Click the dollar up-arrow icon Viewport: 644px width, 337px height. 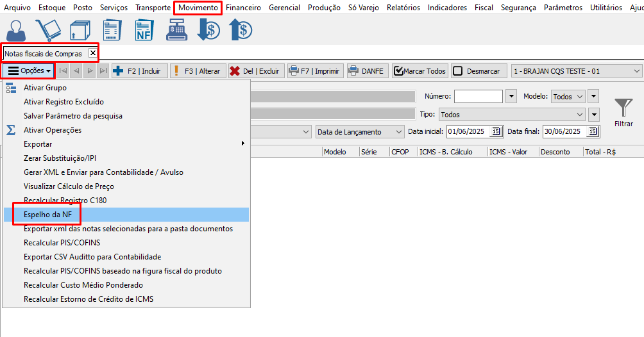pos(241,30)
